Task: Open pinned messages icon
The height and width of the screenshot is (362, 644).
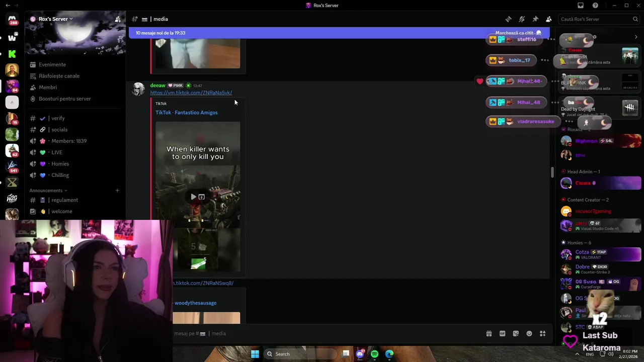Action: (x=535, y=19)
